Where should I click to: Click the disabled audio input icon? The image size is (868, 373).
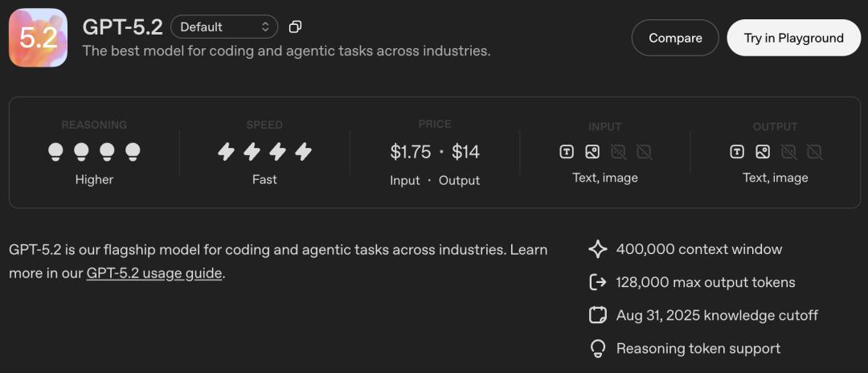point(618,152)
